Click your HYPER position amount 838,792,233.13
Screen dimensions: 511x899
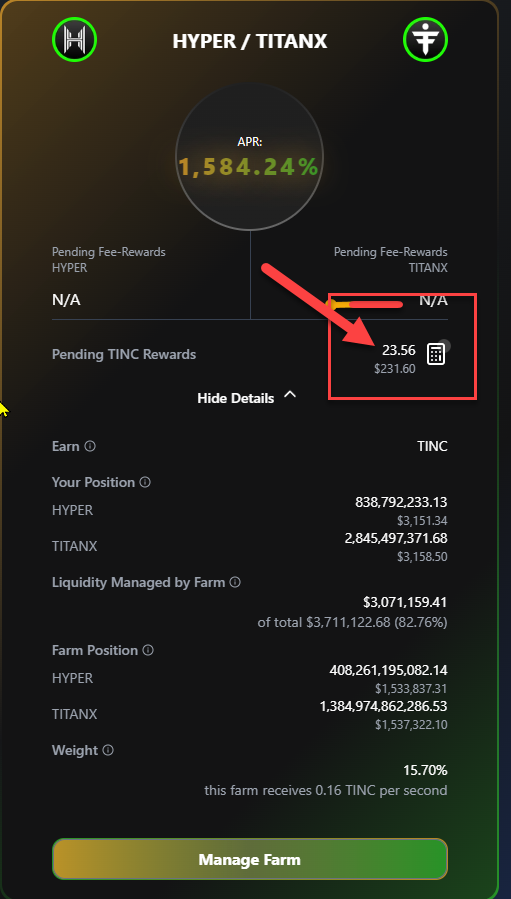[401, 502]
